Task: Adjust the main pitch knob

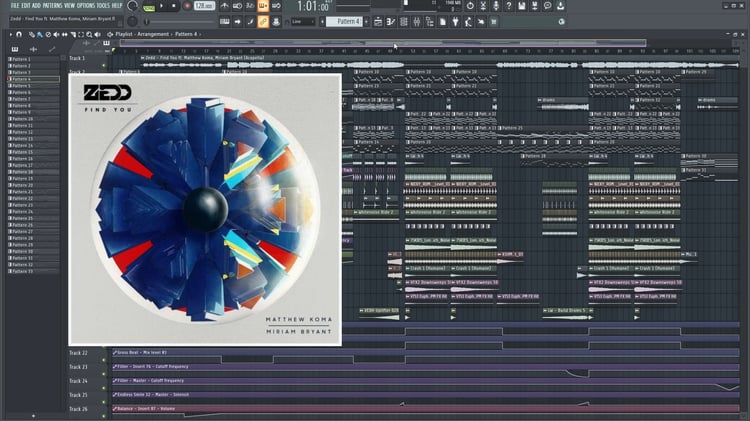Action: click(132, 22)
